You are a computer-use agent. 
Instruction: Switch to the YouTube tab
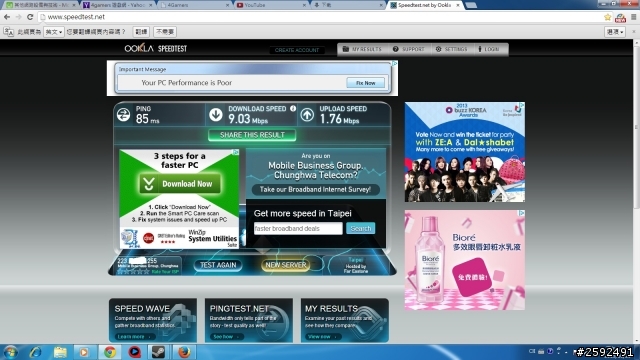coord(269,5)
